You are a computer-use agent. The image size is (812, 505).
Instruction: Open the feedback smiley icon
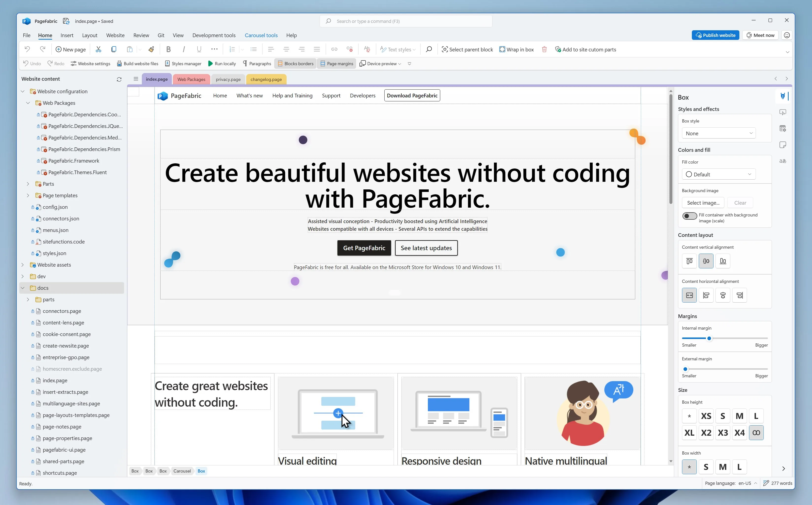tap(787, 35)
